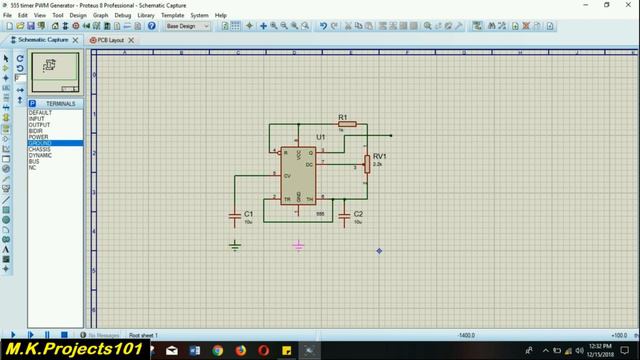Click the Save Project toolbar icon
This screenshot has height=360, width=640.
tap(31, 26)
